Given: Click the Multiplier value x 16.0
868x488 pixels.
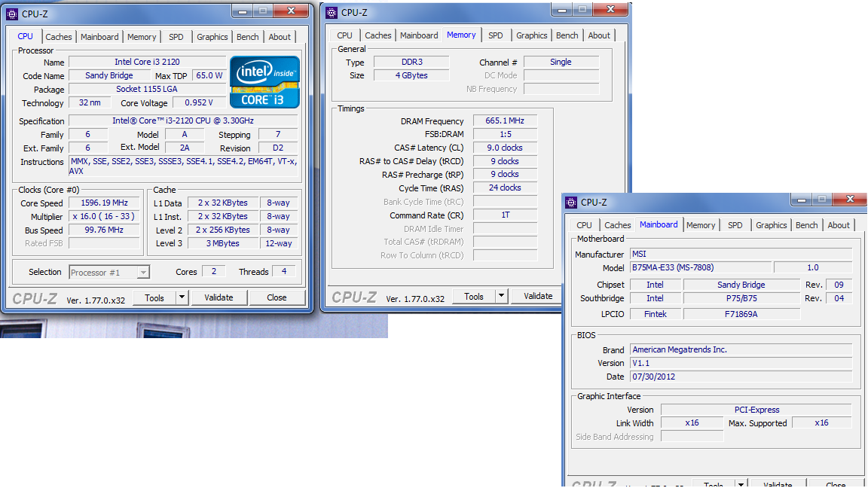Looking at the screenshot, I should 104,216.
